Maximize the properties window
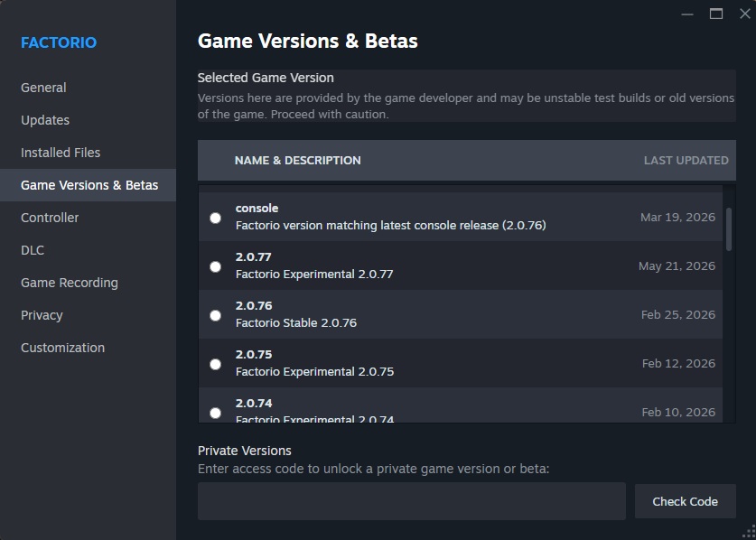The width and height of the screenshot is (756, 540). 716,14
